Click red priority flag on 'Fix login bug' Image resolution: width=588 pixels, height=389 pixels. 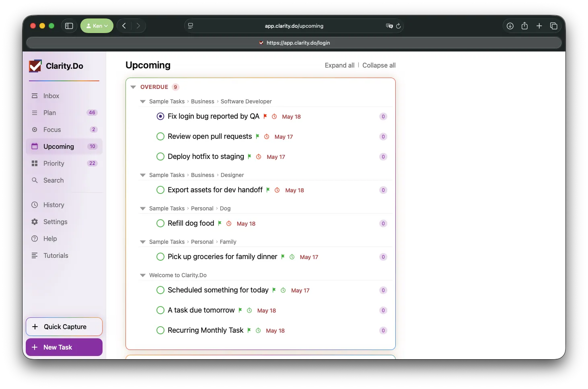pyautogui.click(x=265, y=116)
